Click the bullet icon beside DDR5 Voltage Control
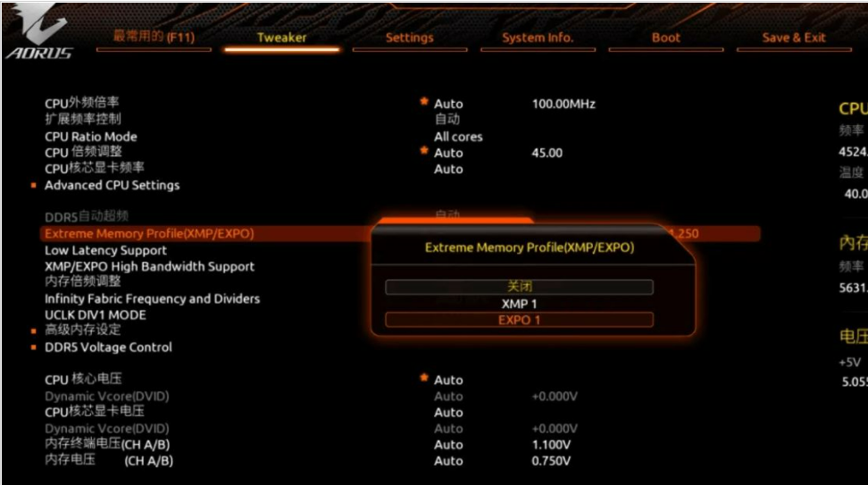 coord(33,347)
